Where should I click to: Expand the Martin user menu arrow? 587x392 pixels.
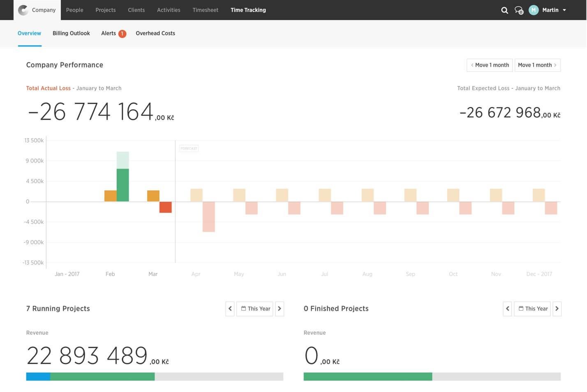[564, 10]
